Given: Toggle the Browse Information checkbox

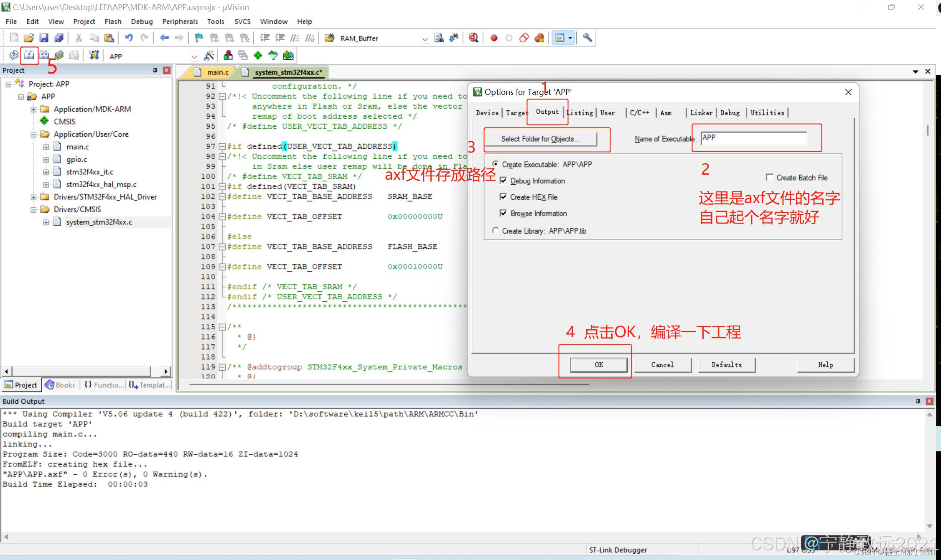Looking at the screenshot, I should click(x=504, y=213).
